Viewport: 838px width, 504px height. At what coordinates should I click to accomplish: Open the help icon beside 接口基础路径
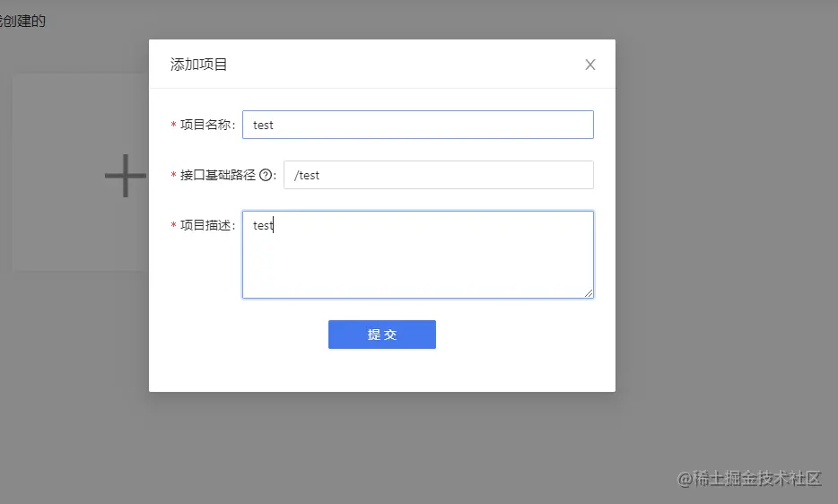coord(266,175)
